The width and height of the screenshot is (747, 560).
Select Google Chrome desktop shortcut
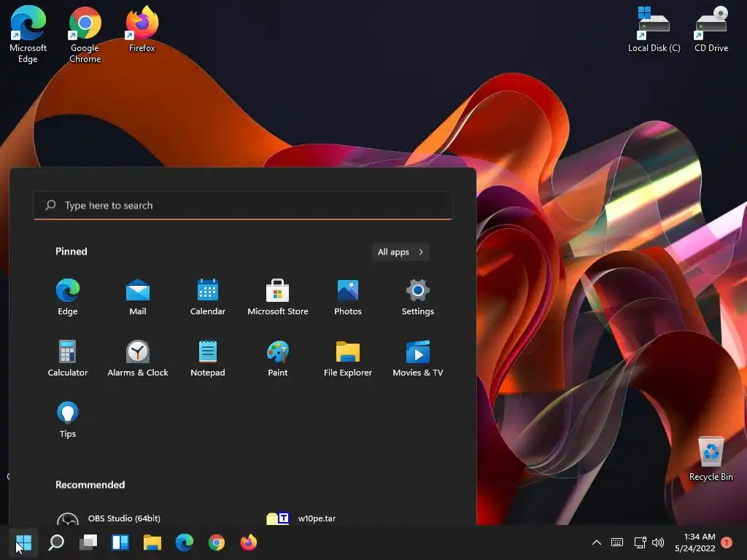click(85, 34)
